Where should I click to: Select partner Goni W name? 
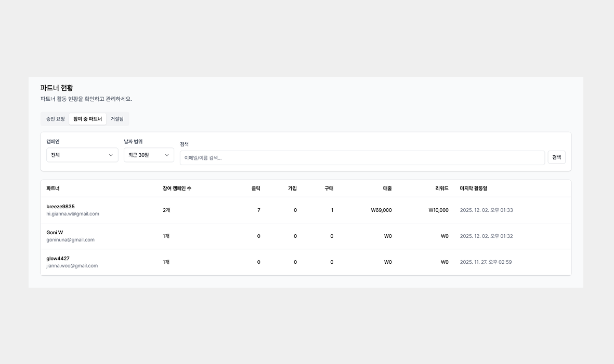point(55,233)
